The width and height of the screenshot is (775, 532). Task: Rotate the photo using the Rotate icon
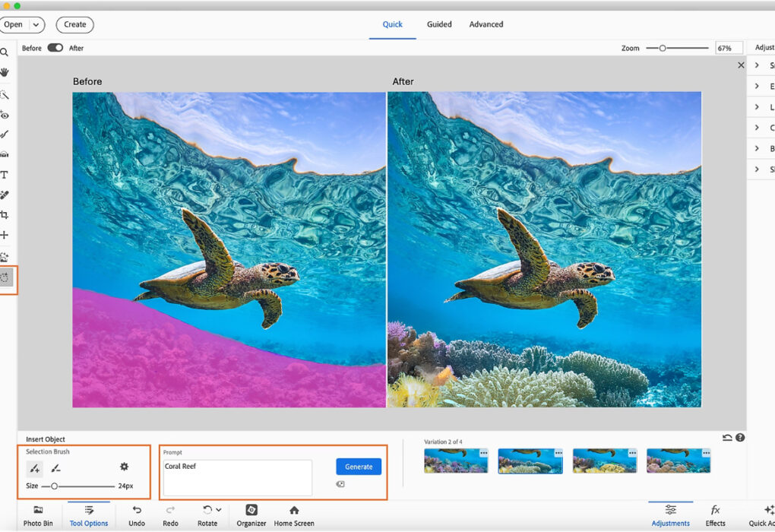207,510
